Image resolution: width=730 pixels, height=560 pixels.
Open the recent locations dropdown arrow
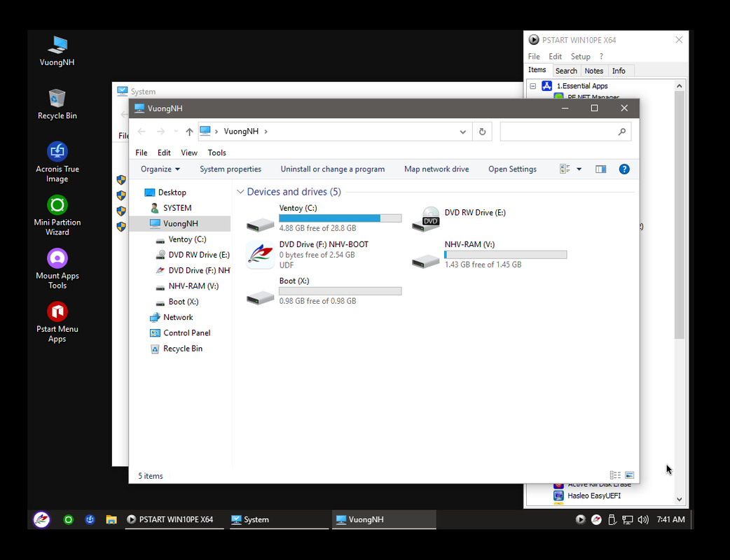coord(176,132)
